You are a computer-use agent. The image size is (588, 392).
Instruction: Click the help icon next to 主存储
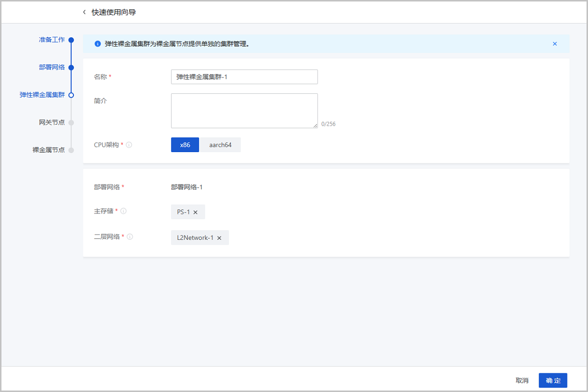tap(123, 211)
